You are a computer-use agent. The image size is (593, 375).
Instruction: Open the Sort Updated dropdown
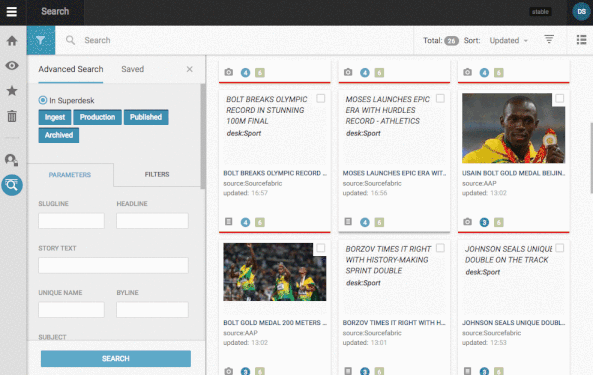coord(508,40)
